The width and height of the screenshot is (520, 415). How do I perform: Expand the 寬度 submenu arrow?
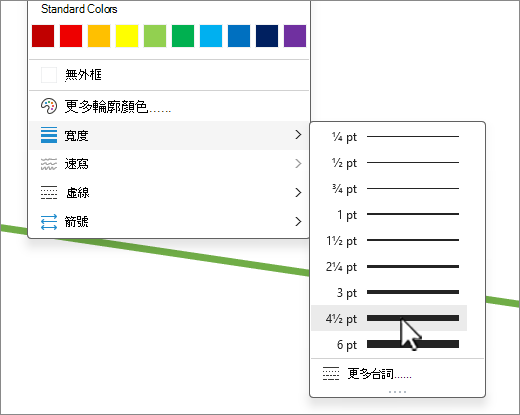(298, 135)
